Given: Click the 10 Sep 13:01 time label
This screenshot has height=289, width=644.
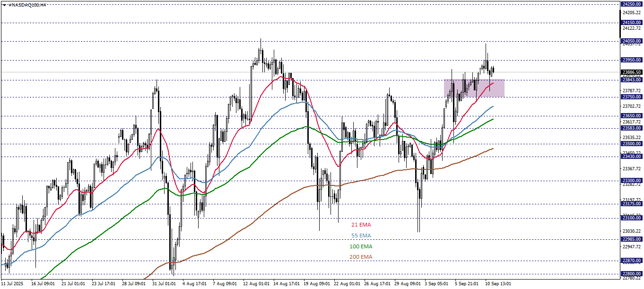Looking at the screenshot, I should tap(498, 284).
